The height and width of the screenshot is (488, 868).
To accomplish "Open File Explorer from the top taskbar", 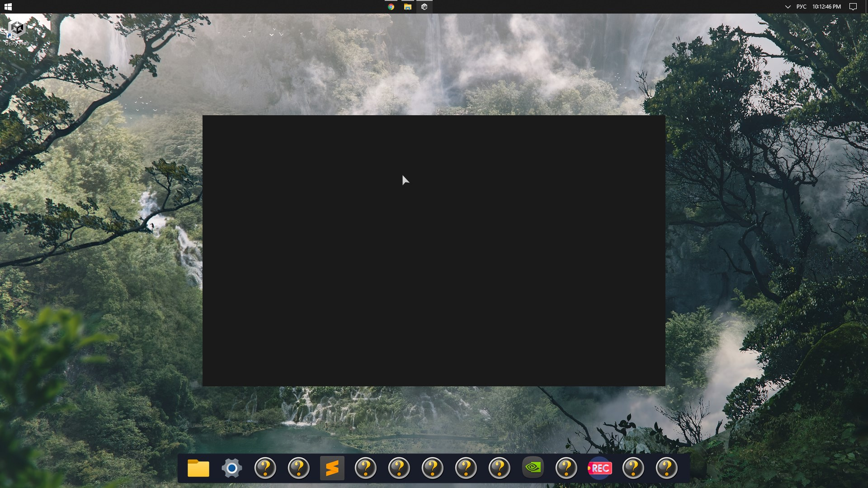I will (408, 7).
